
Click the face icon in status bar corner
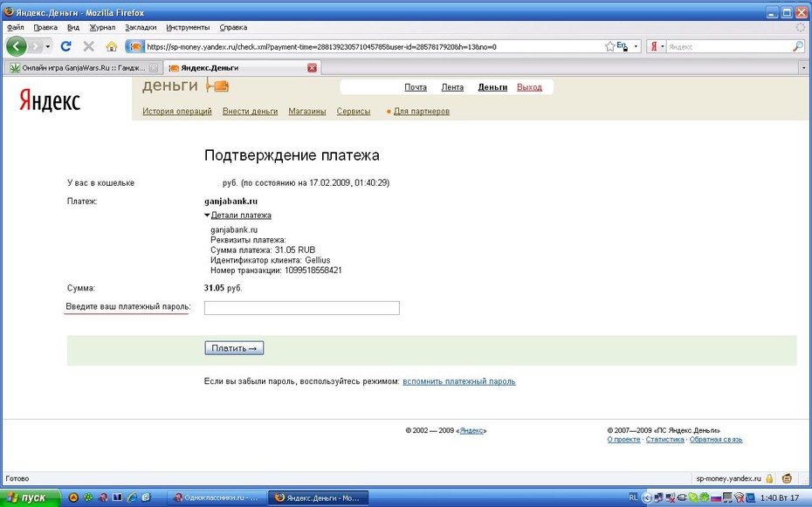[x=788, y=478]
